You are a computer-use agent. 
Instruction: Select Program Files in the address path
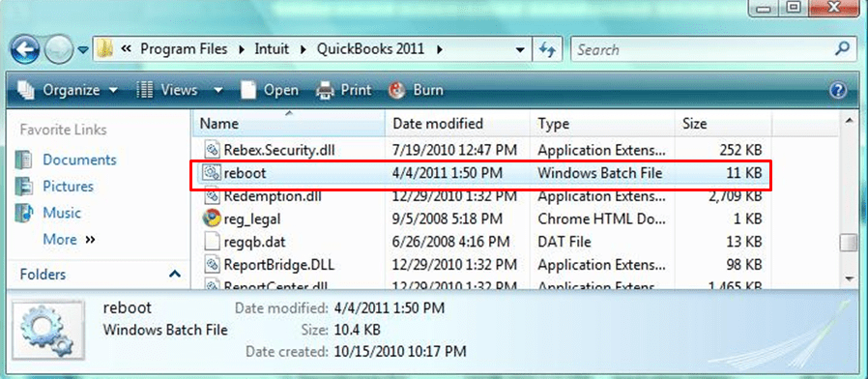(184, 49)
